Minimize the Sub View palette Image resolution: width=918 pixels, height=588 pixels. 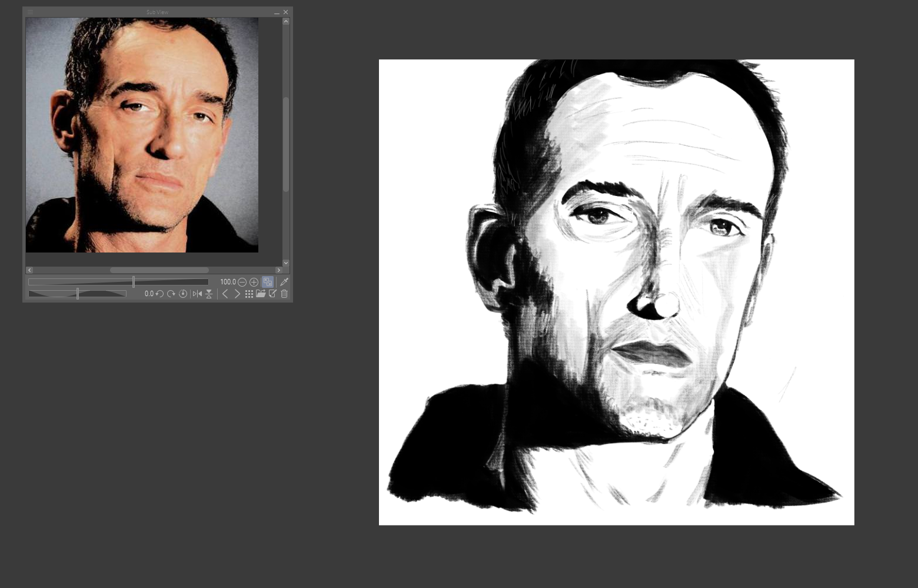(277, 12)
